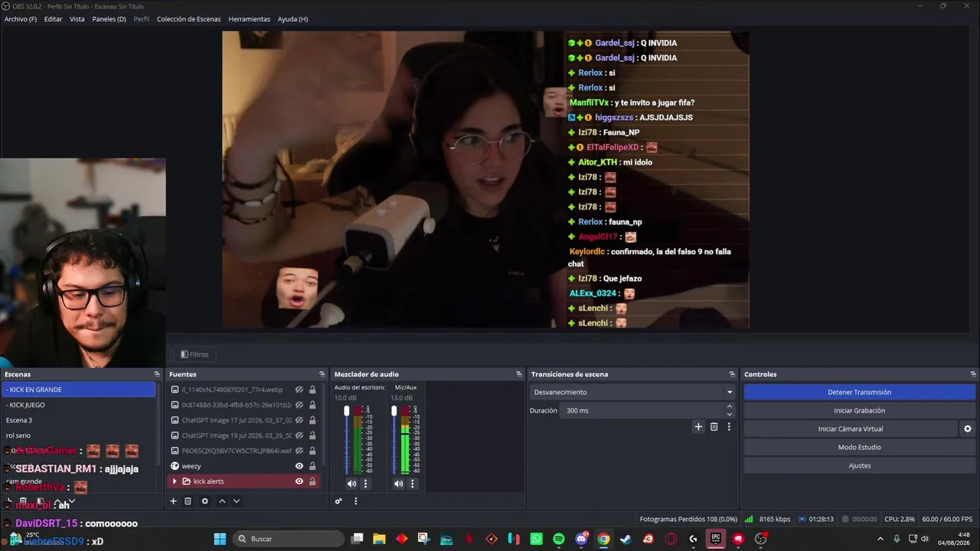Open transition properties three-dot menu
This screenshot has height=551, width=980.
pos(729,427)
